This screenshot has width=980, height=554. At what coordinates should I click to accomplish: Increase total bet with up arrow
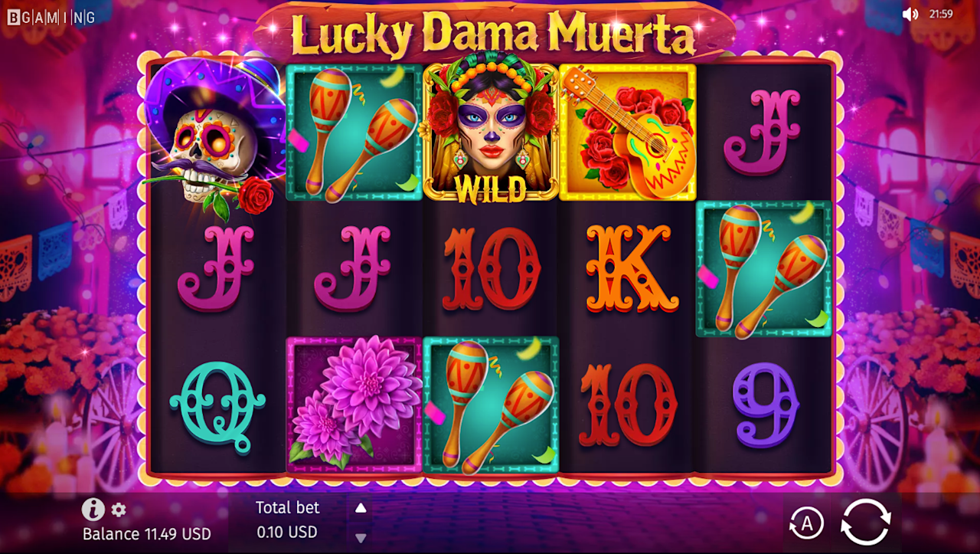coord(361,507)
